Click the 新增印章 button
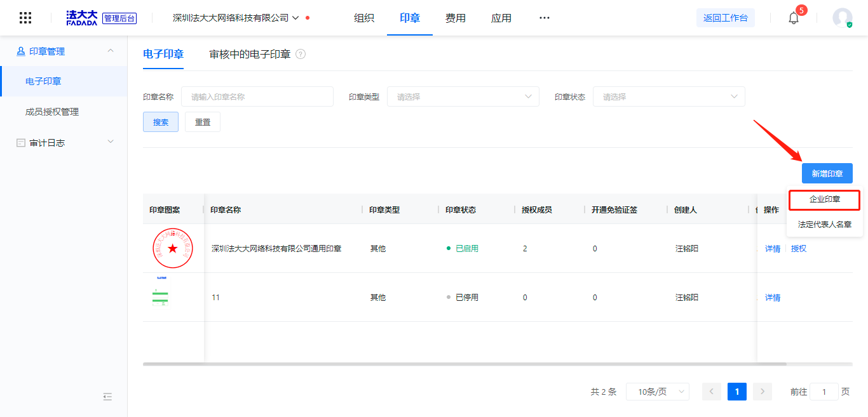868x417 pixels. pyautogui.click(x=827, y=173)
